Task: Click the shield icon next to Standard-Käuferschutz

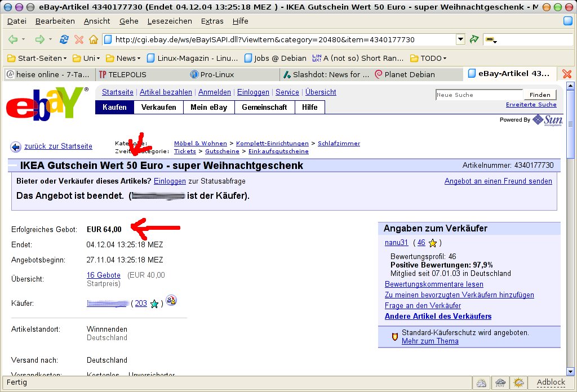Action: pos(394,336)
